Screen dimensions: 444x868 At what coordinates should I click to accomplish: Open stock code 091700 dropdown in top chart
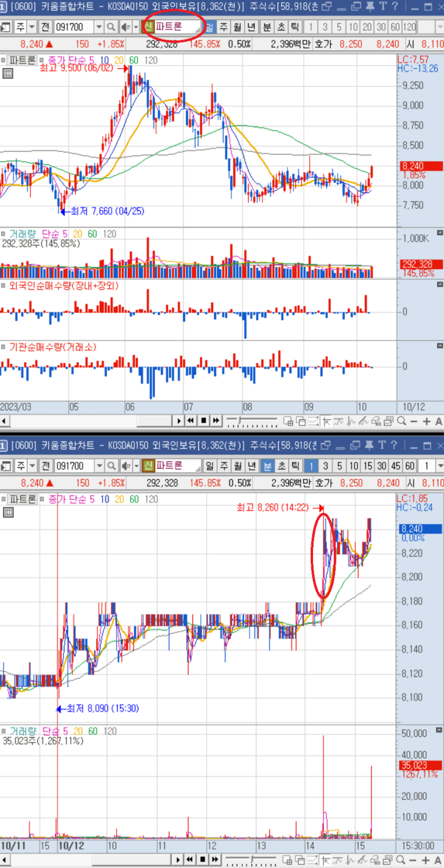[98, 28]
